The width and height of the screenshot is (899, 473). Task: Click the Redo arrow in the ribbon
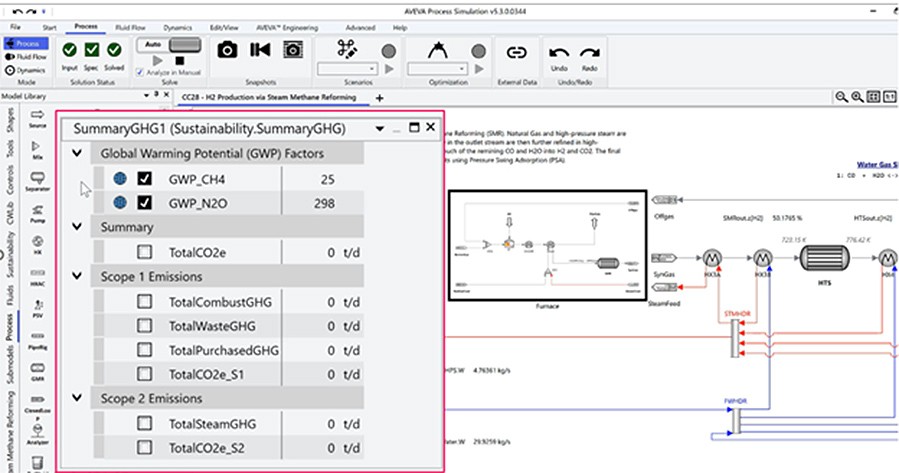click(x=589, y=53)
